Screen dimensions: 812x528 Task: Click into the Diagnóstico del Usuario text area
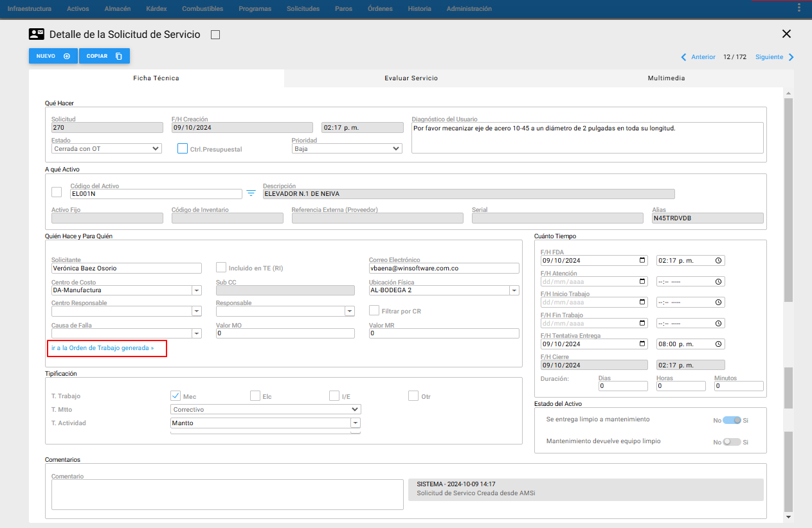tap(588, 137)
